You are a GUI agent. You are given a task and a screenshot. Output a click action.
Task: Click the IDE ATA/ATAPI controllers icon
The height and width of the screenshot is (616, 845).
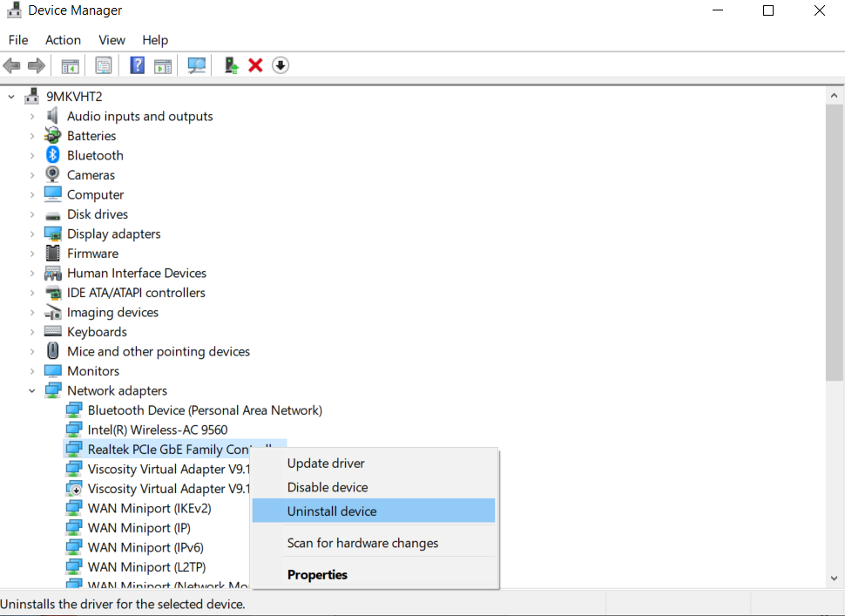[53, 293]
